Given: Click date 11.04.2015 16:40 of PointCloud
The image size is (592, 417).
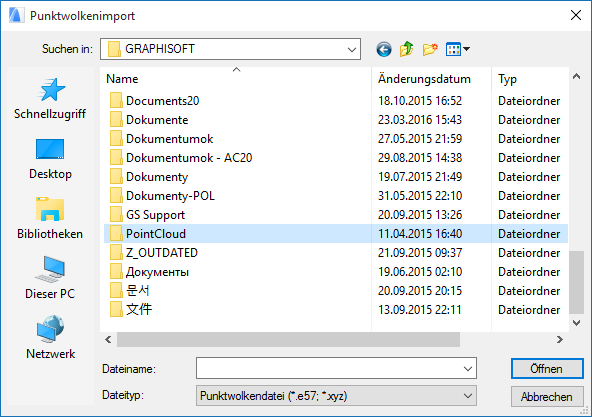Looking at the screenshot, I should [420, 233].
